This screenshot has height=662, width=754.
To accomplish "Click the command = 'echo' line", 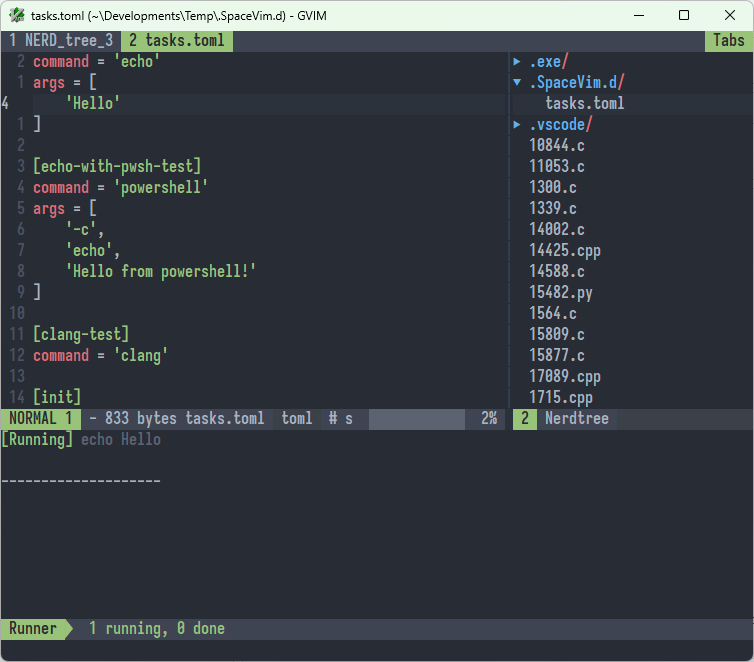I will (x=97, y=62).
